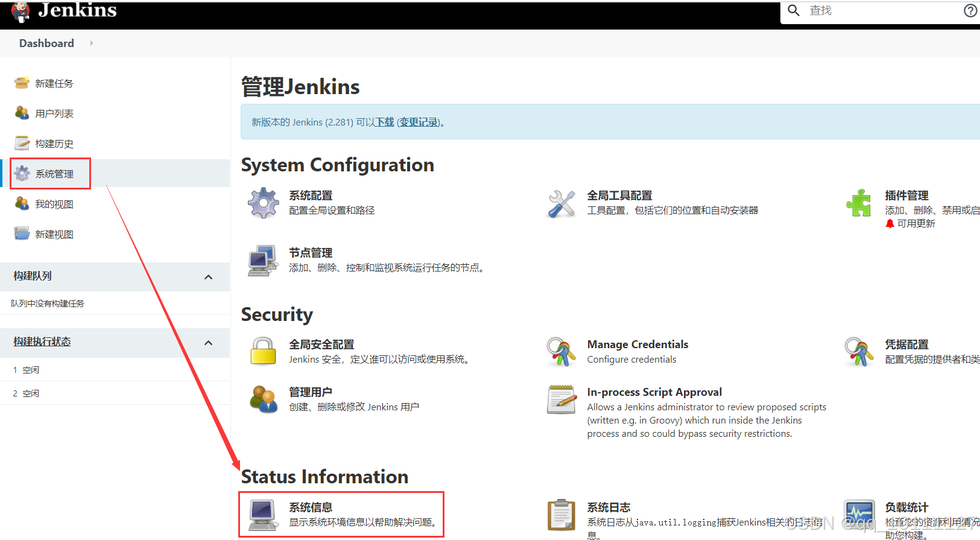Viewport: 980px width, 540px height.
Task: Click the 用户列表 people icon
Action: (22, 113)
